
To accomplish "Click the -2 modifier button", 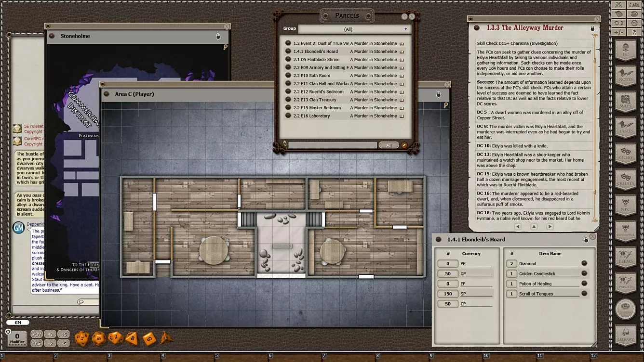I will [50, 343].
